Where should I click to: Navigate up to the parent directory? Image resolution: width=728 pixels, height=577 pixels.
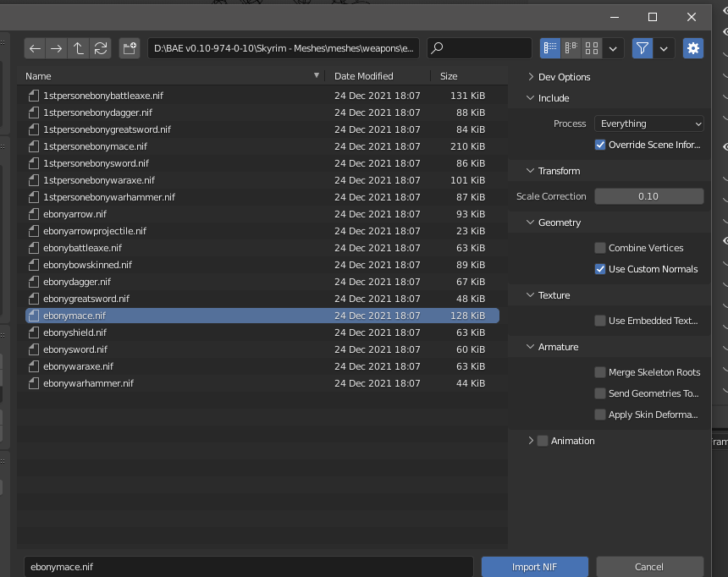[78, 48]
